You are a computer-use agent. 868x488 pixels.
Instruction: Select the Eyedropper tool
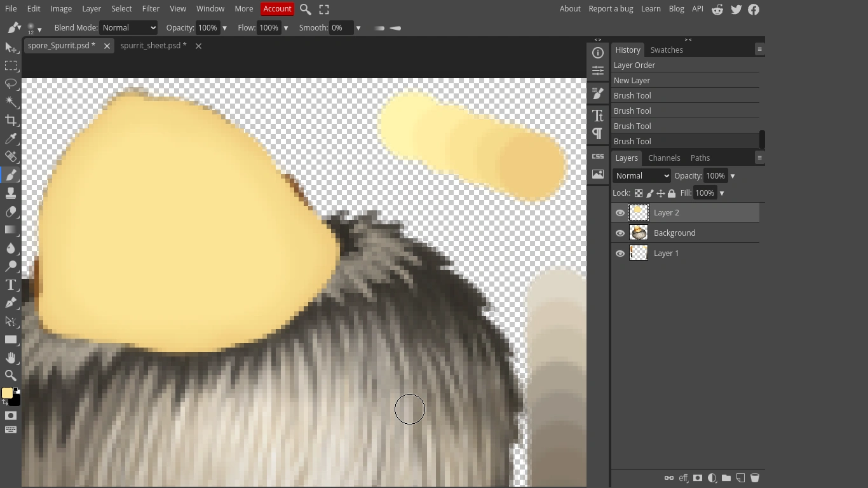[x=11, y=139]
